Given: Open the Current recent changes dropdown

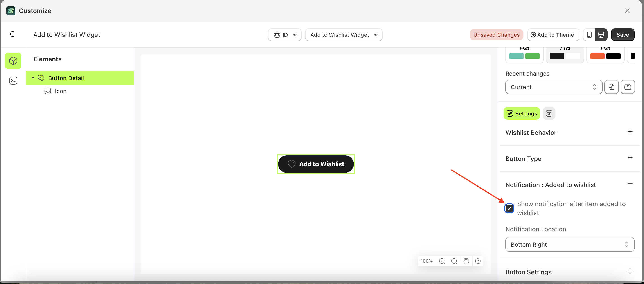Looking at the screenshot, I should (x=553, y=87).
